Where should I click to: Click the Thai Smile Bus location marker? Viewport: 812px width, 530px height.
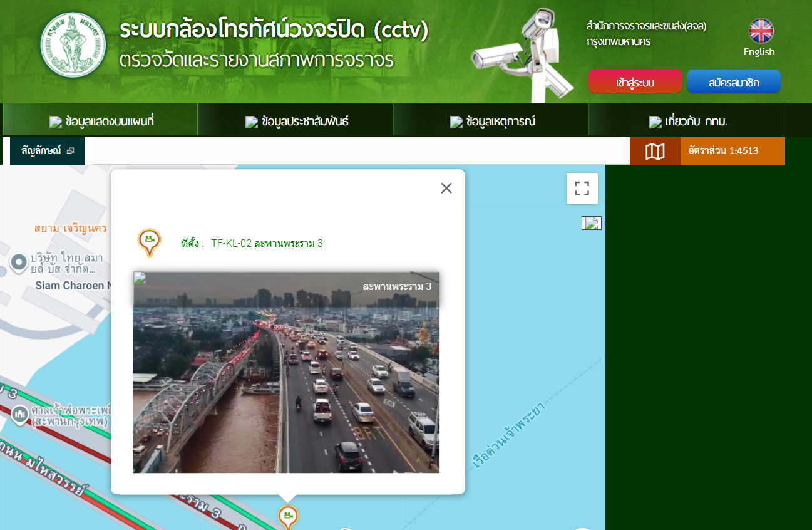pos(19,261)
